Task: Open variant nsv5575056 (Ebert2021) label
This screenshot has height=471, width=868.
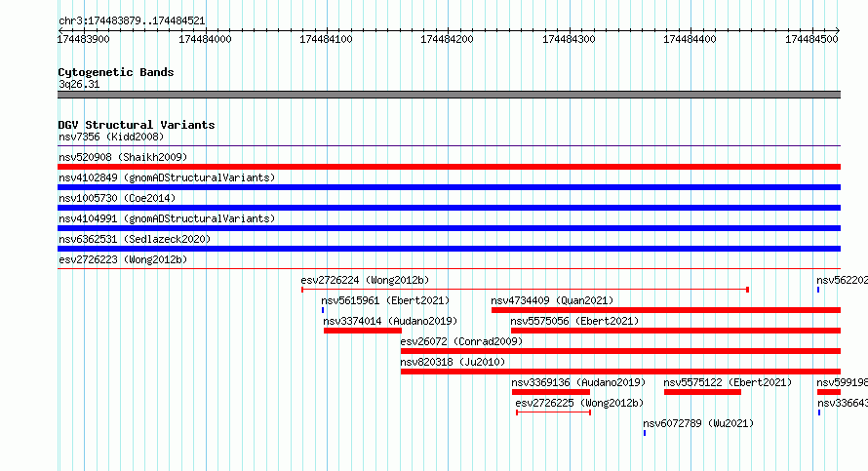Action: [574, 321]
